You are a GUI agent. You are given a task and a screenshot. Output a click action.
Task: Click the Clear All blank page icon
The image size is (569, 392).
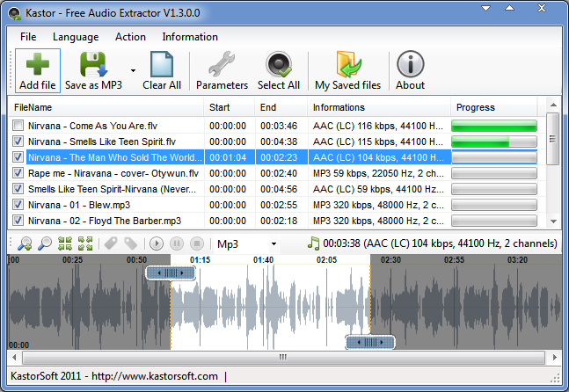pos(162,64)
